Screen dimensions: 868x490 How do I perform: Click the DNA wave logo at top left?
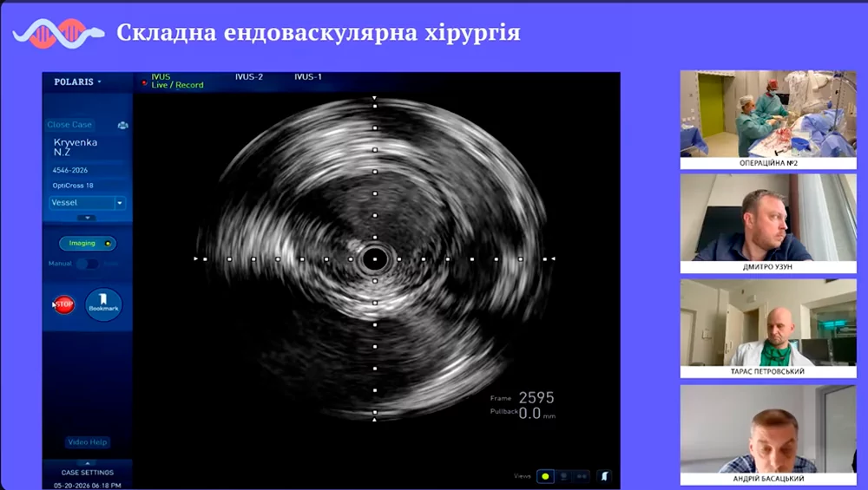(x=58, y=34)
